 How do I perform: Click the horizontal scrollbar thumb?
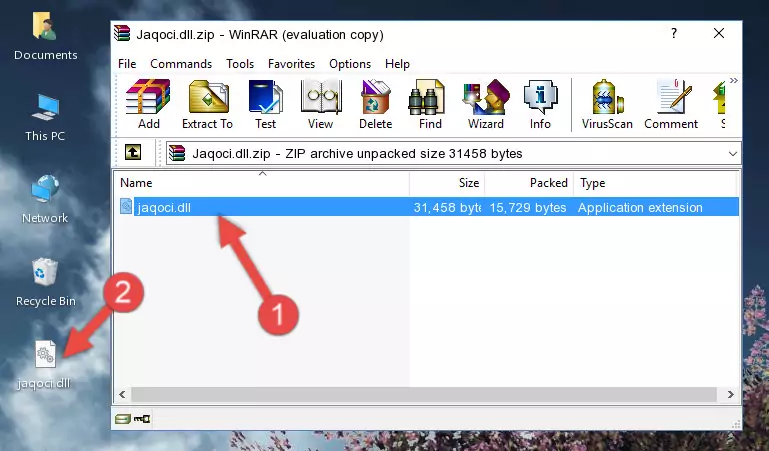click(424, 394)
